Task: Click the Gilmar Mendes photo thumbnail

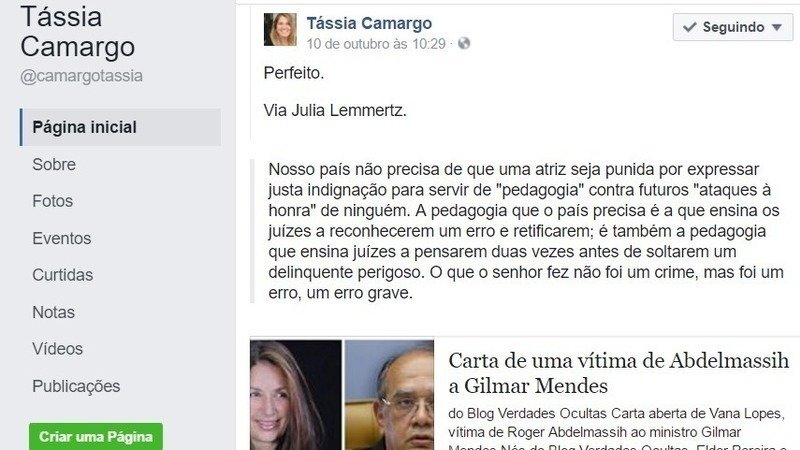Action: coord(389,395)
